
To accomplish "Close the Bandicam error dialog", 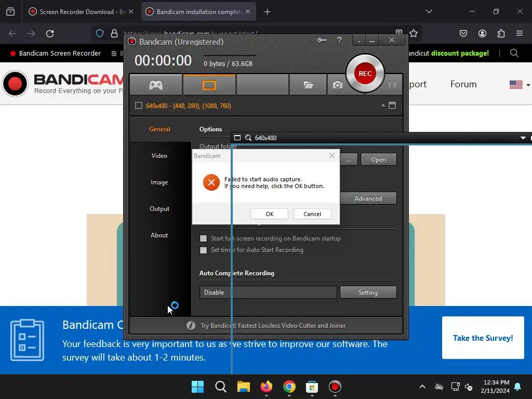I will click(332, 155).
